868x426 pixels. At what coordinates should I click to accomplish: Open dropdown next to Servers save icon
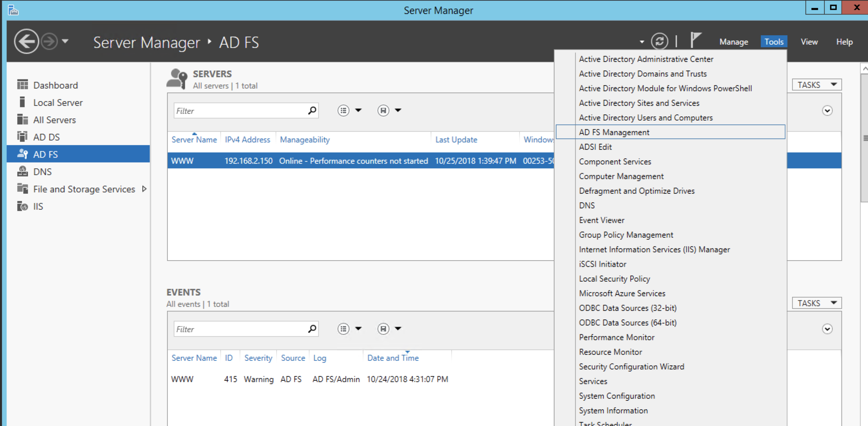(398, 110)
